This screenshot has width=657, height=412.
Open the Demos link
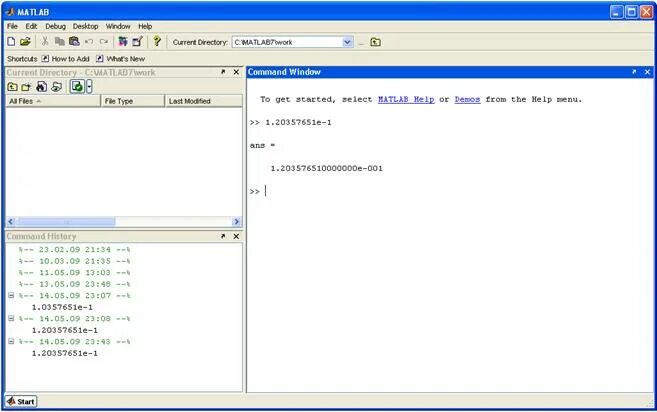coord(467,99)
